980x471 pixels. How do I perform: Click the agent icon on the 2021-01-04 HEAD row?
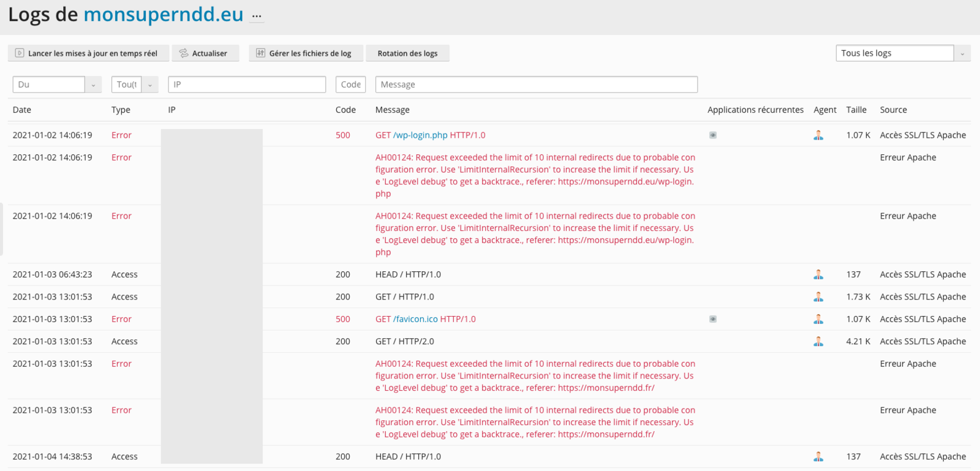click(x=818, y=456)
